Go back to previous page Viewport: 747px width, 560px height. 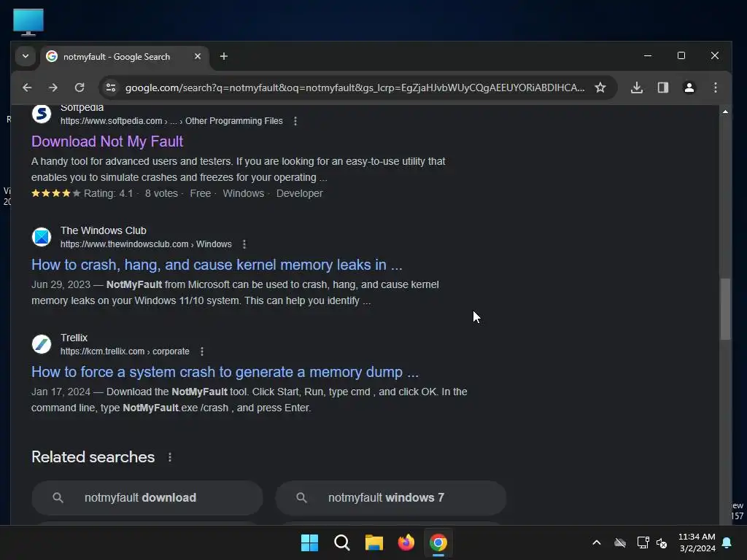(27, 87)
